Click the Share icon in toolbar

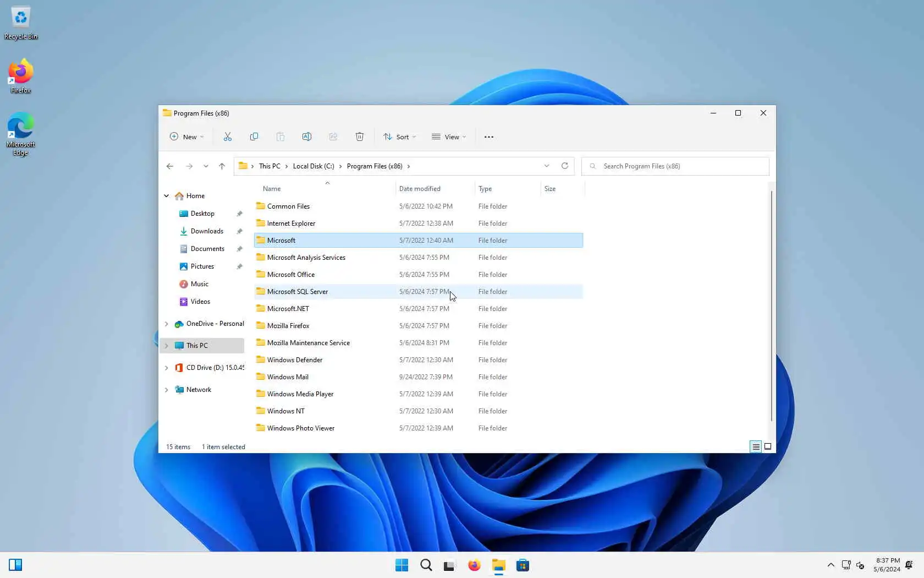tap(333, 137)
